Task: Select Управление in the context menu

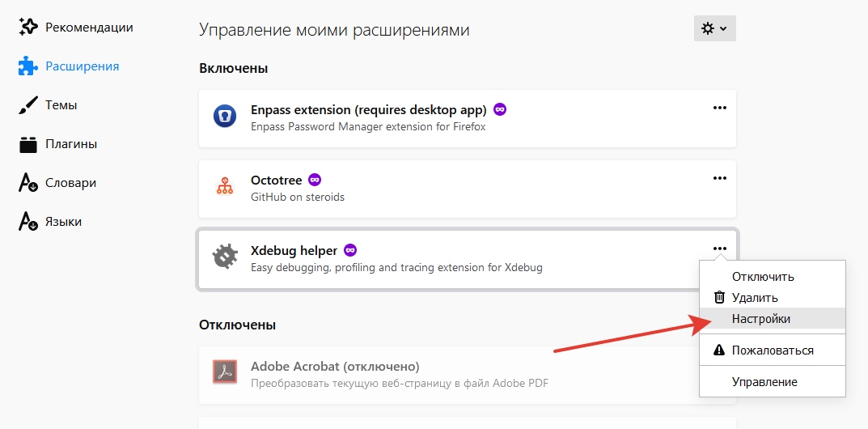Action: [x=773, y=382]
